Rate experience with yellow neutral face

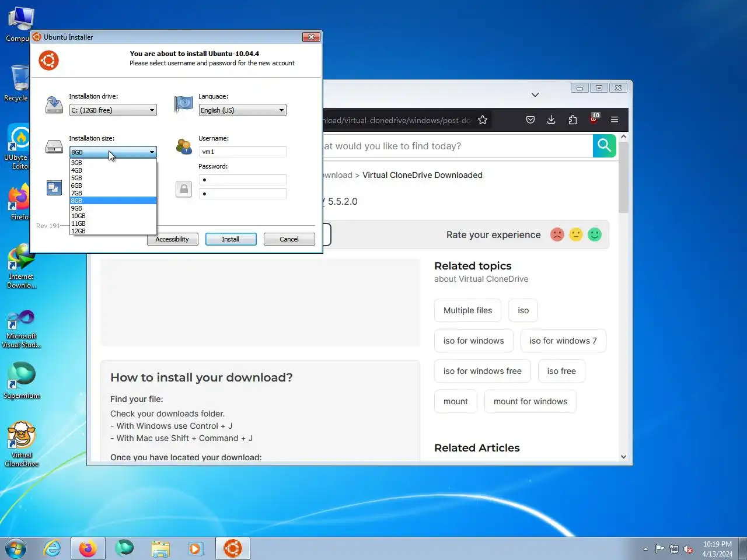click(x=576, y=235)
